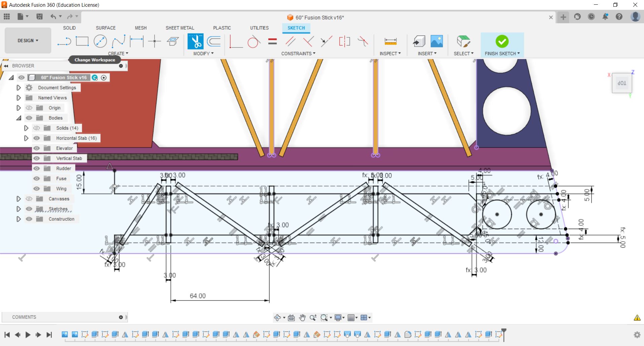
Task: Toggle visibility of the Wing body
Action: [x=37, y=189]
